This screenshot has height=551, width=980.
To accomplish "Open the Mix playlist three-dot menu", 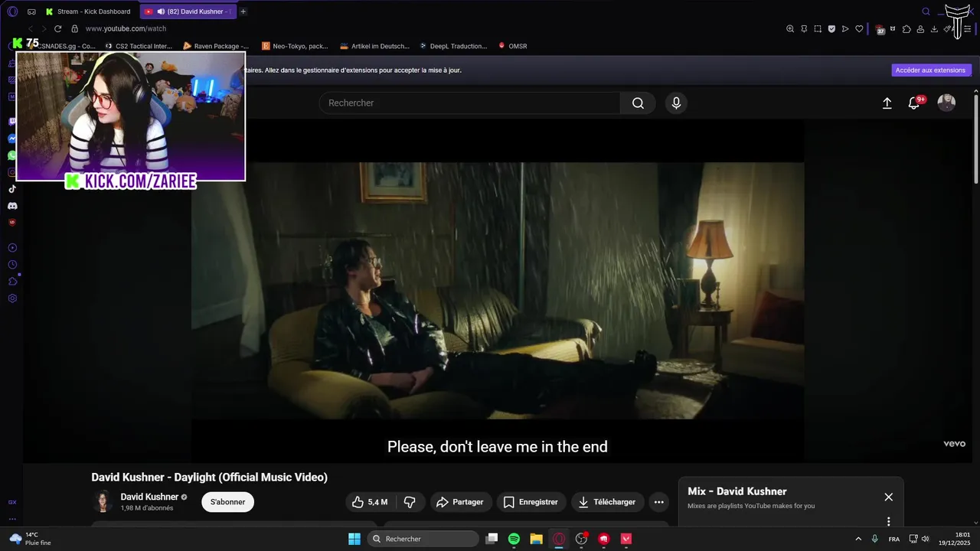I will (x=889, y=522).
